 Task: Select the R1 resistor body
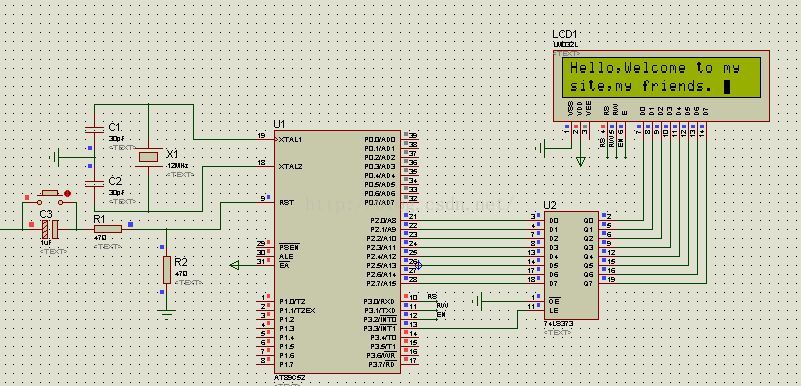108,229
